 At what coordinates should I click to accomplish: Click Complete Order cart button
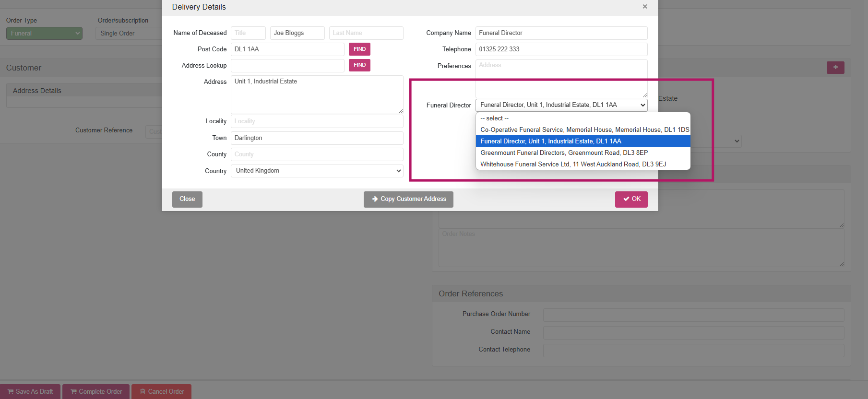tap(96, 392)
